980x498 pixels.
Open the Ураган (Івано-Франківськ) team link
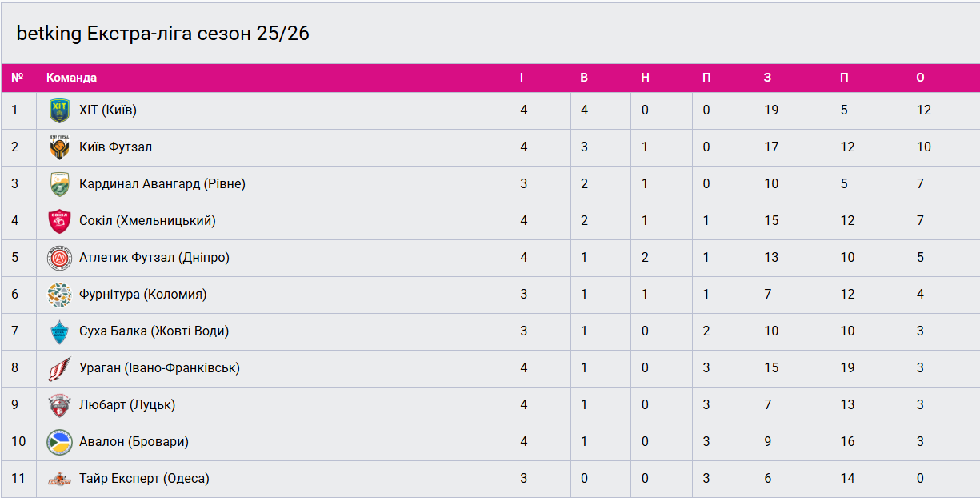click(x=159, y=368)
